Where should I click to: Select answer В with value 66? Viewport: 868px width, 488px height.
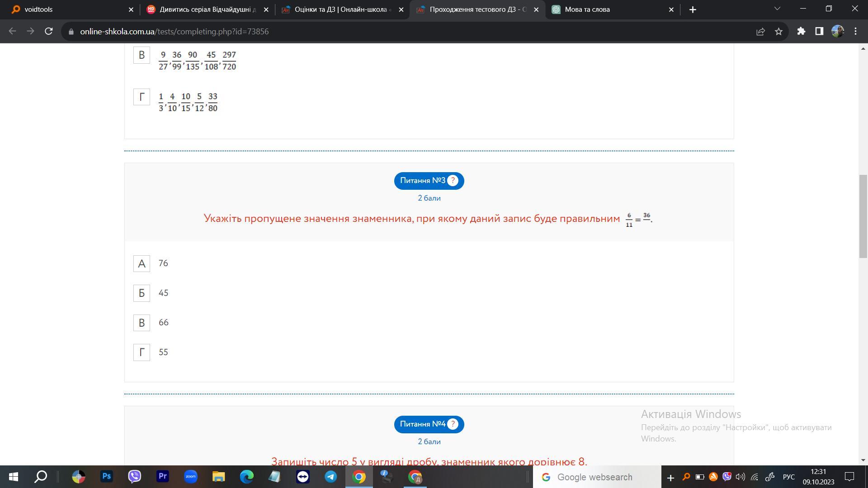(142, 323)
